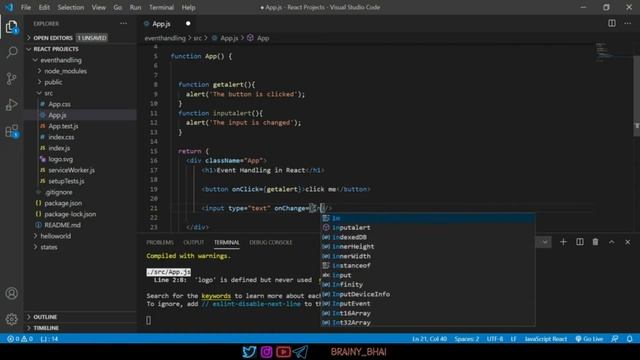Split the terminal panel

(580, 242)
